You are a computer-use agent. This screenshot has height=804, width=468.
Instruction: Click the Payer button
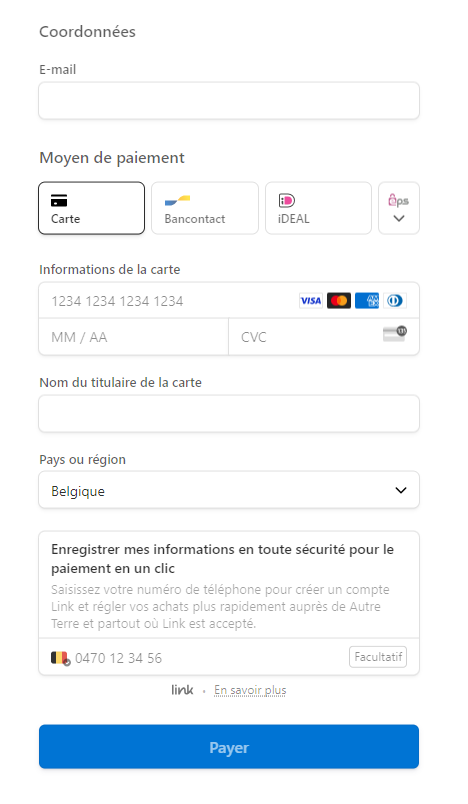[229, 747]
